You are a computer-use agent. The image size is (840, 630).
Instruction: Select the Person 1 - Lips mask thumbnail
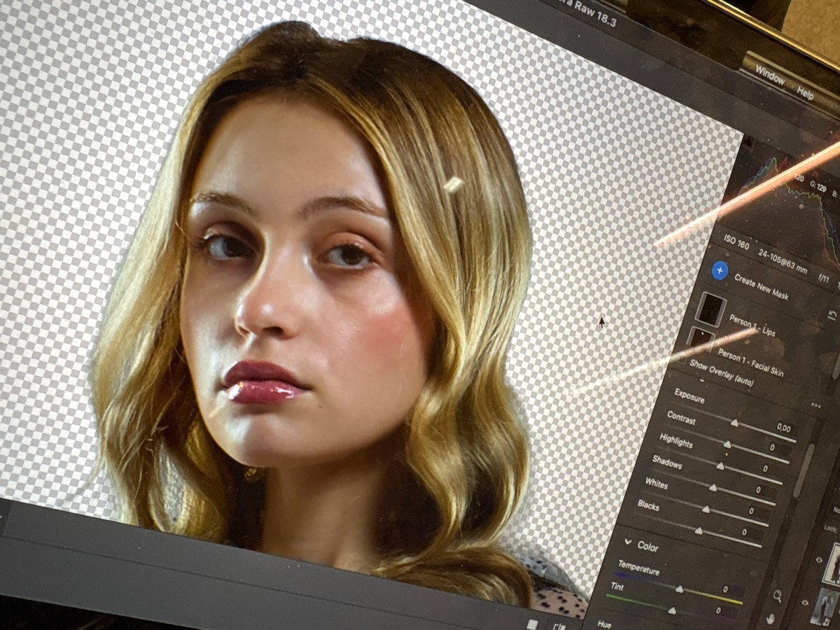[x=711, y=309]
